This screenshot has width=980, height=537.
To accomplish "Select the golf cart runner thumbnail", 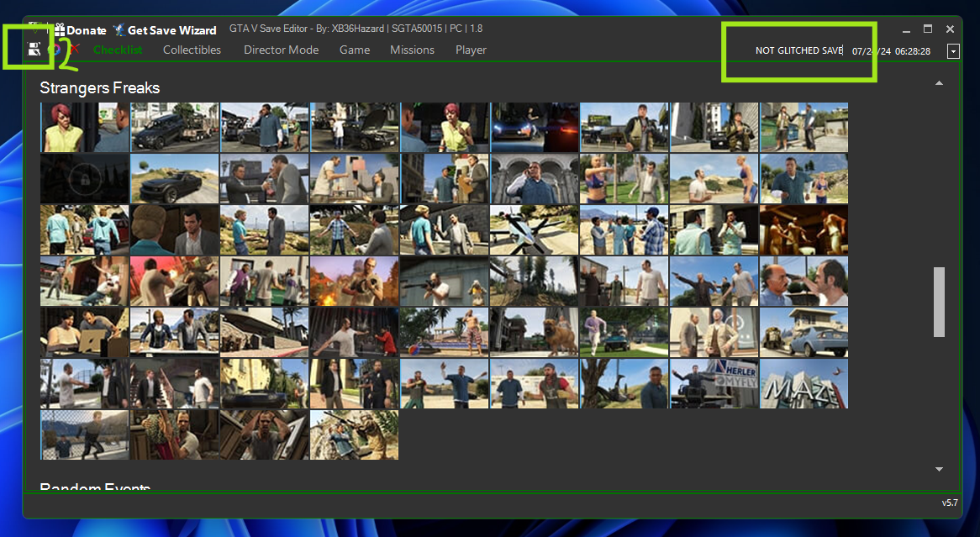I will pyautogui.click(x=624, y=333).
